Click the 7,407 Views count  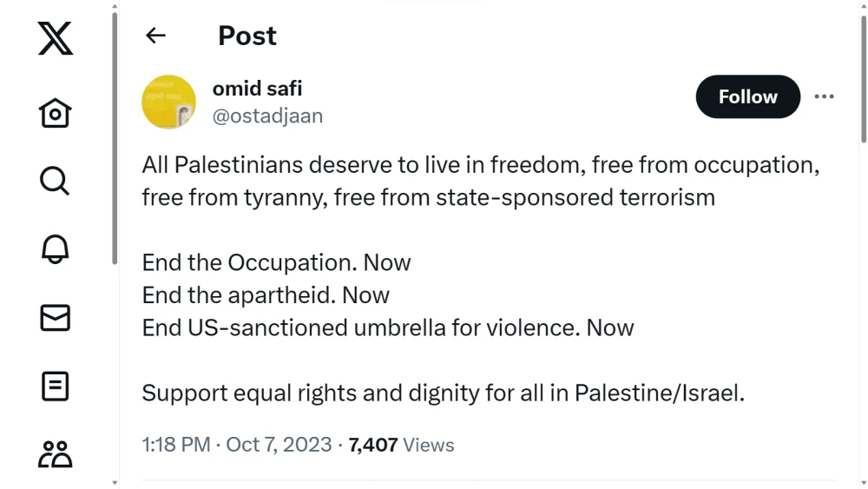[x=401, y=445]
